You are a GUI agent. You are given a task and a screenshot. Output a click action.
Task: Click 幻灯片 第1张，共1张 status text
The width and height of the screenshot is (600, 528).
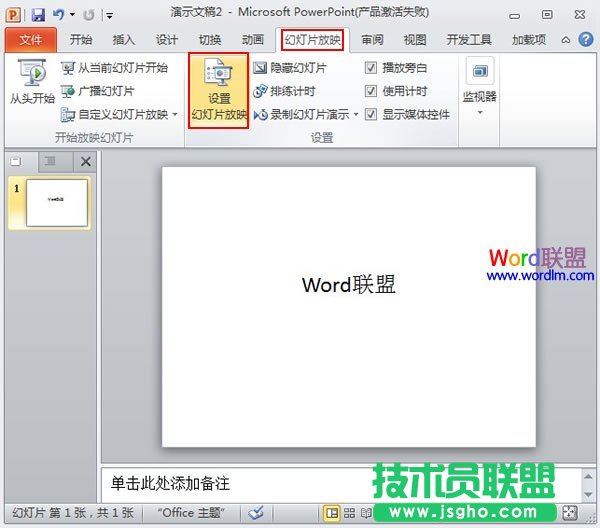(73, 513)
